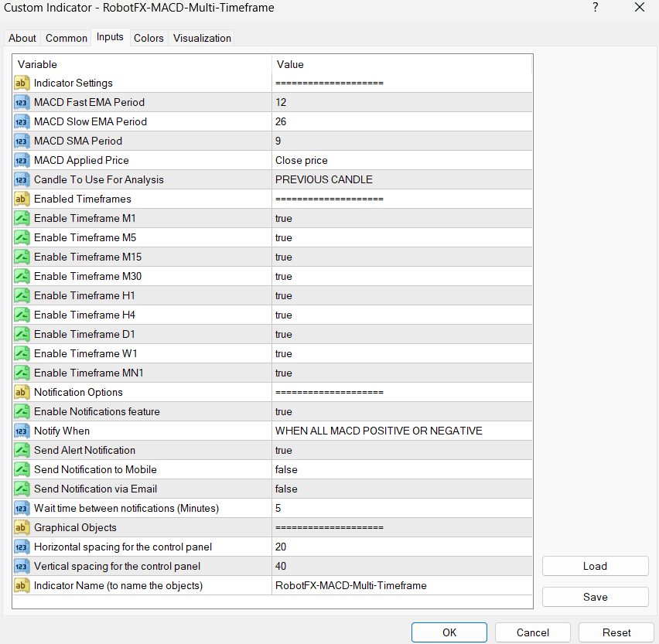The width and height of the screenshot is (659, 644).
Task: Edit the Horizontal spacing value 20
Action: click(x=401, y=547)
